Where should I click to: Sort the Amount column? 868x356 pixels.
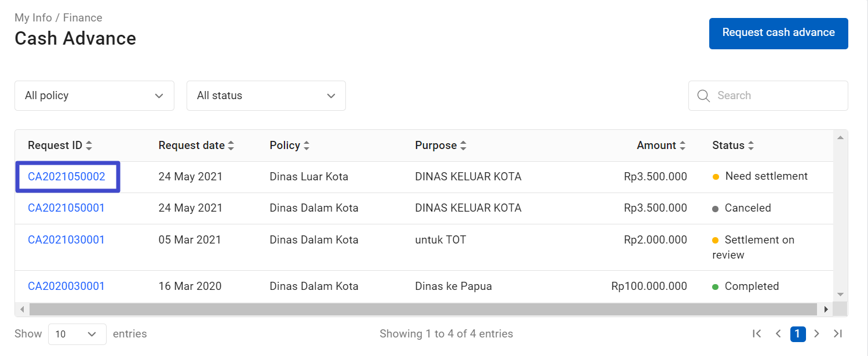683,145
